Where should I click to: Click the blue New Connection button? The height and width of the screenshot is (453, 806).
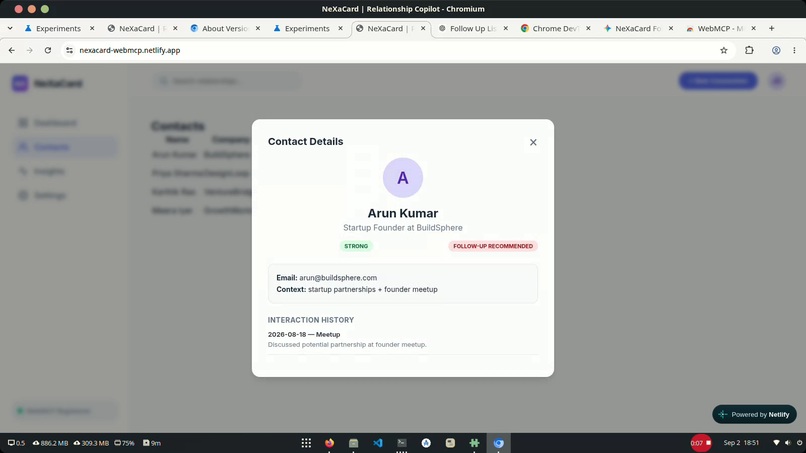[x=718, y=81]
